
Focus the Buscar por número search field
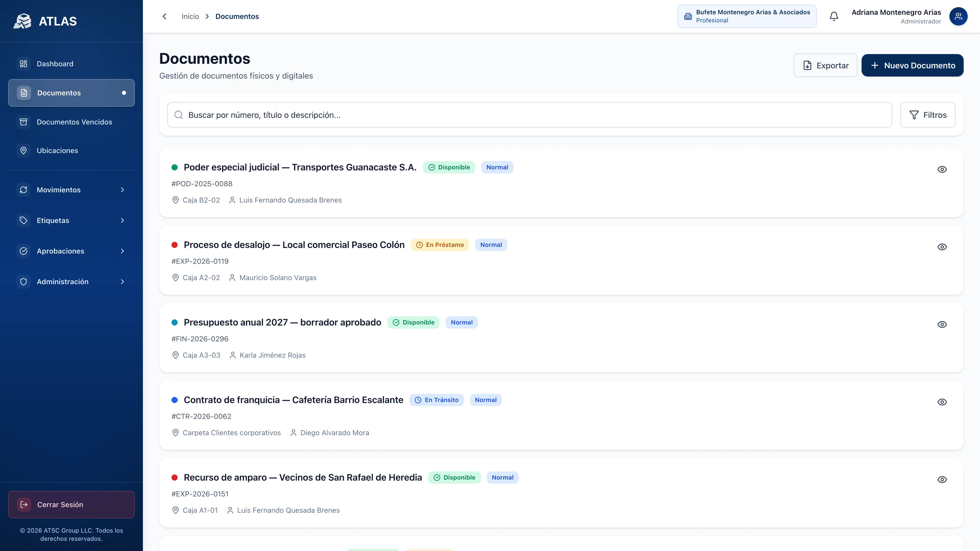click(530, 115)
